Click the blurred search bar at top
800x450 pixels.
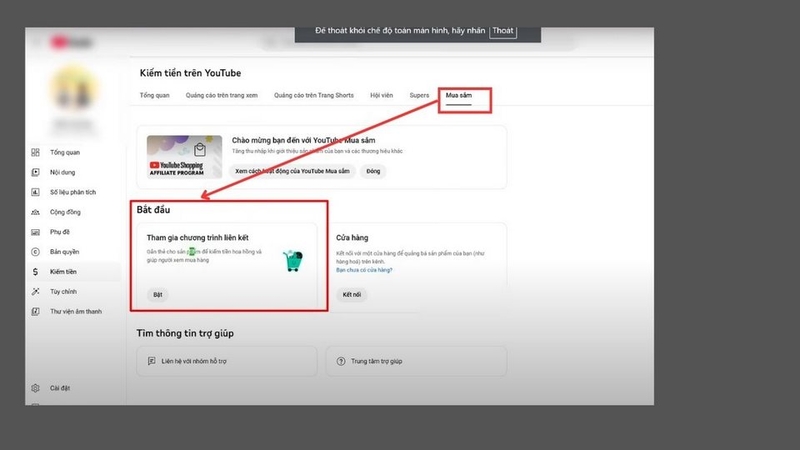pyautogui.click(x=418, y=43)
